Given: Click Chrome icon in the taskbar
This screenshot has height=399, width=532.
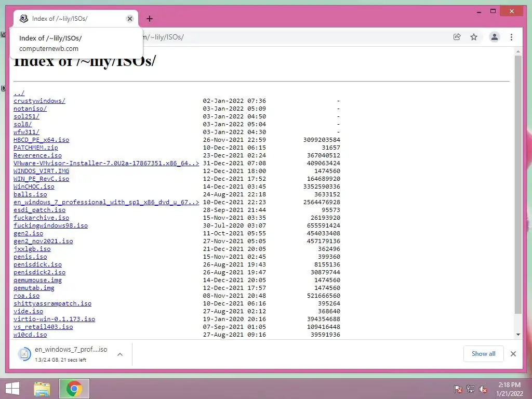Looking at the screenshot, I should (x=74, y=389).
